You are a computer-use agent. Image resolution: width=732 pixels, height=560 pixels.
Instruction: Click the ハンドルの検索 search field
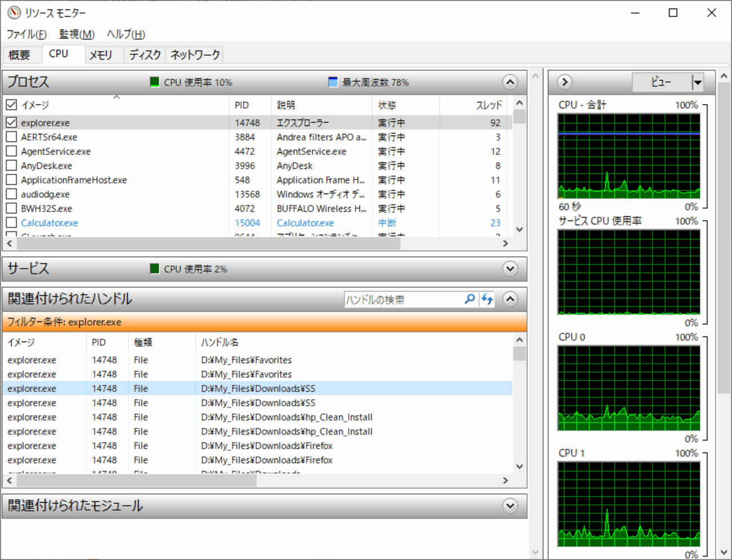[x=403, y=299]
